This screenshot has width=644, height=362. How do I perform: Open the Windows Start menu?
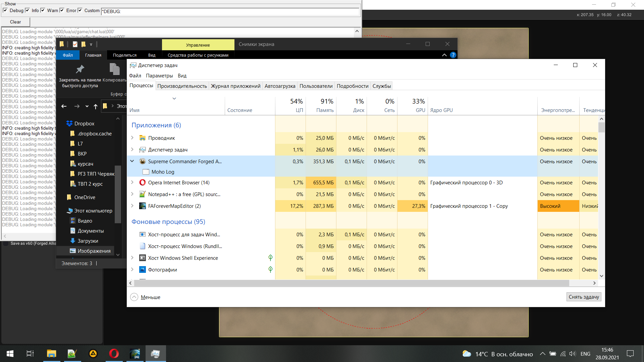tap(10, 354)
